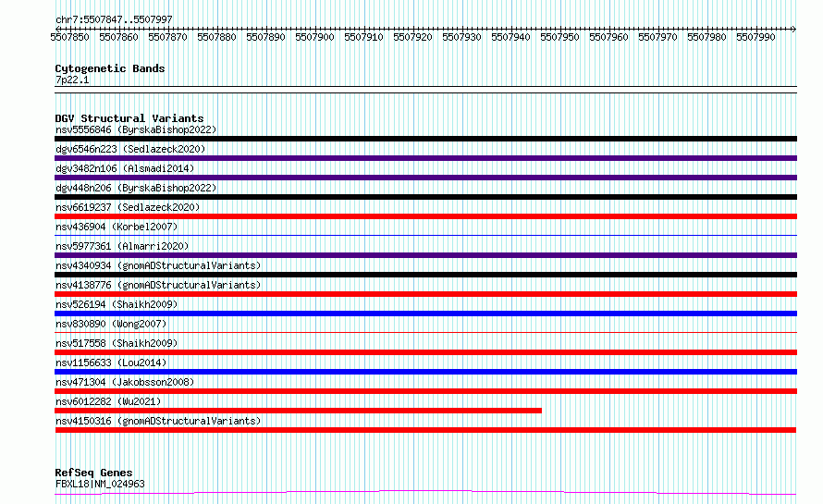Screen dimensions: 823x504
Task: Click the thin blue line under nsv436904
Action: 425,235
